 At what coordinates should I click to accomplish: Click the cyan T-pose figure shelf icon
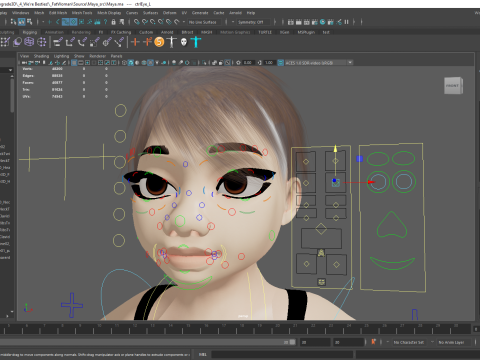click(x=196, y=42)
